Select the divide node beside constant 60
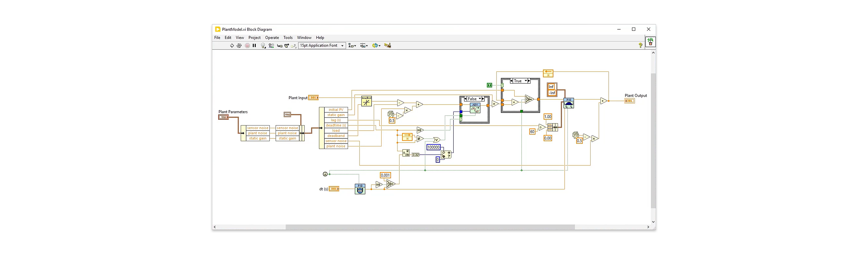Screen dimensions: 868x254 [542, 127]
